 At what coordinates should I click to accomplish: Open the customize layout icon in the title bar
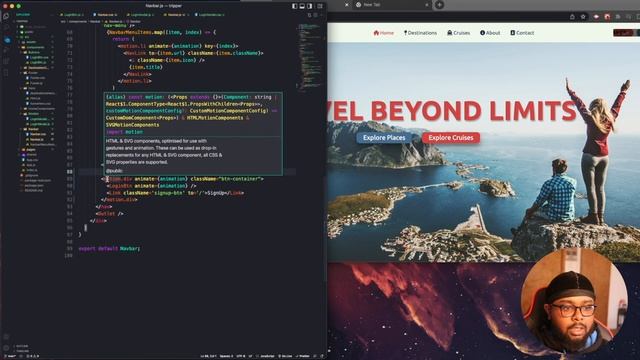(x=320, y=6)
